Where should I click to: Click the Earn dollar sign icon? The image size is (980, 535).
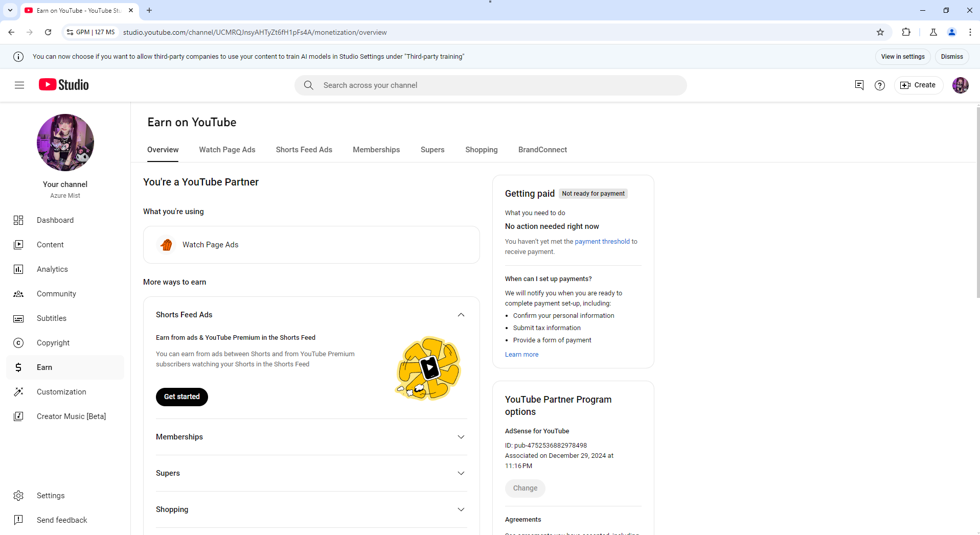pos(18,367)
